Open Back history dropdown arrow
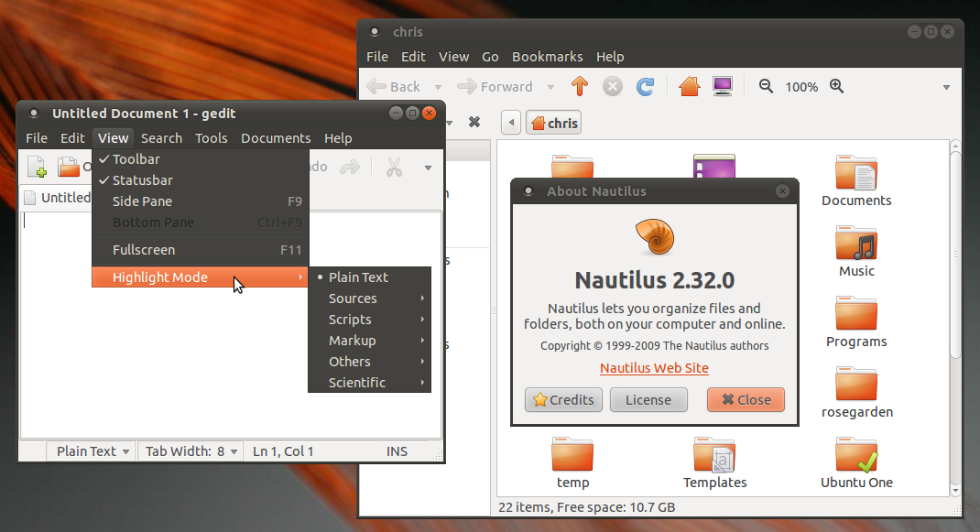This screenshot has height=532, width=980. [438, 87]
